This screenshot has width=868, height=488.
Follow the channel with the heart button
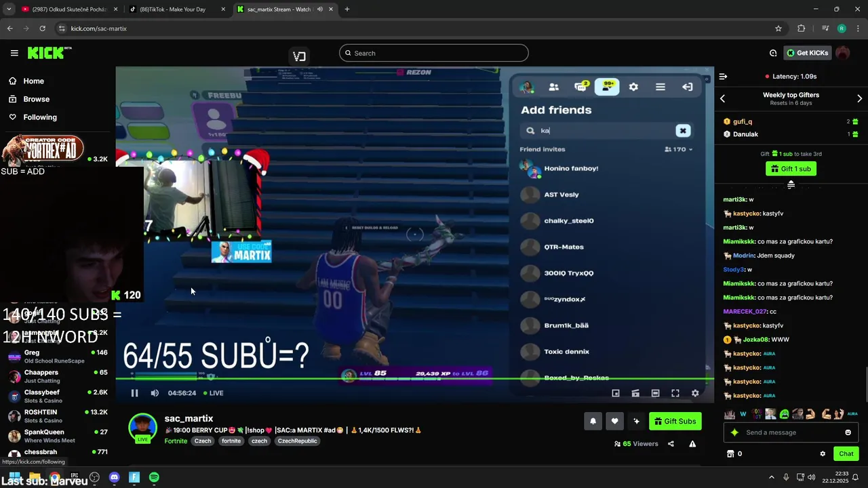click(x=614, y=421)
